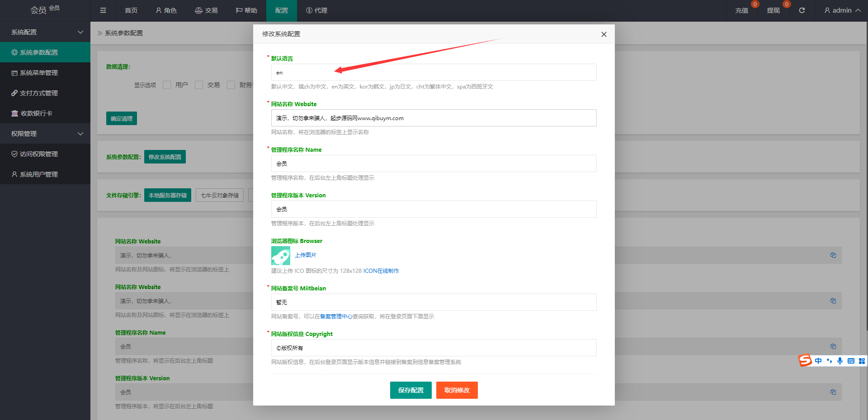Tick the 财务 data-cleanup checkbox
The image size is (868, 420).
(231, 85)
